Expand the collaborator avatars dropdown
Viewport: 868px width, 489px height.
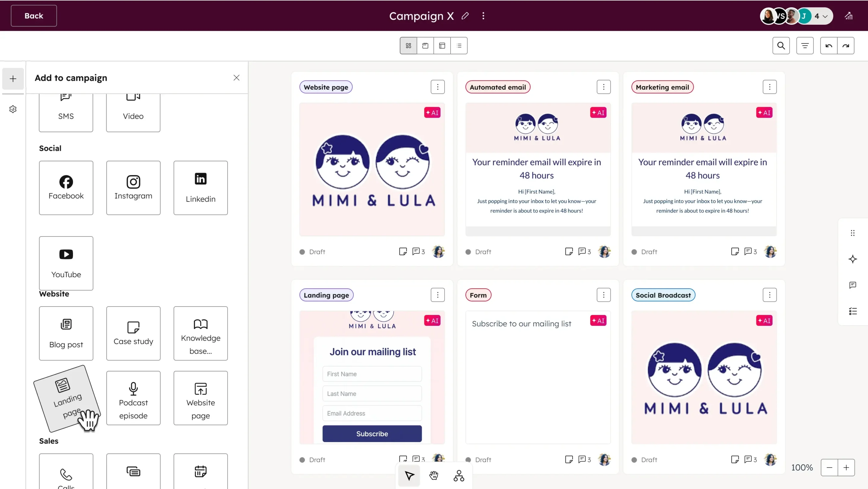point(826,16)
